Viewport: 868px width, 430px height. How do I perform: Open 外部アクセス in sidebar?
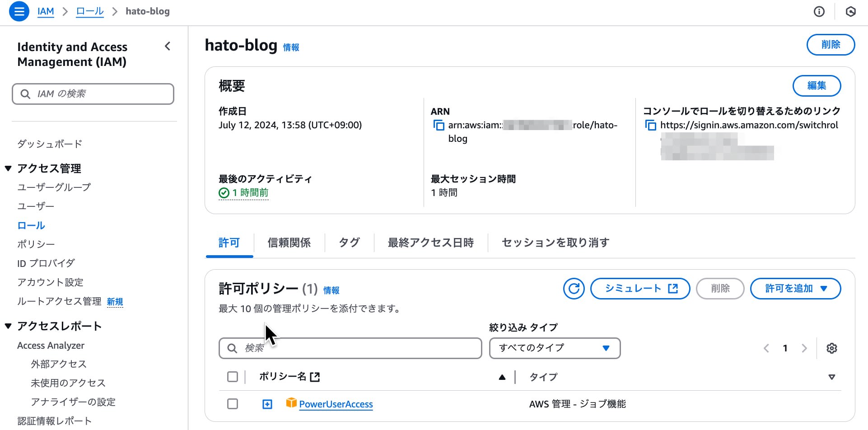tap(59, 364)
